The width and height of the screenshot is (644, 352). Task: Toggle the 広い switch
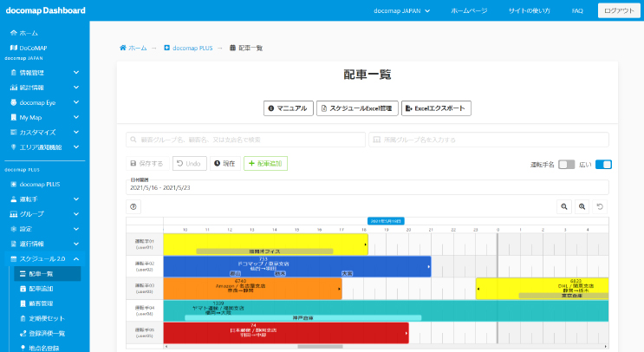pyautogui.click(x=603, y=164)
